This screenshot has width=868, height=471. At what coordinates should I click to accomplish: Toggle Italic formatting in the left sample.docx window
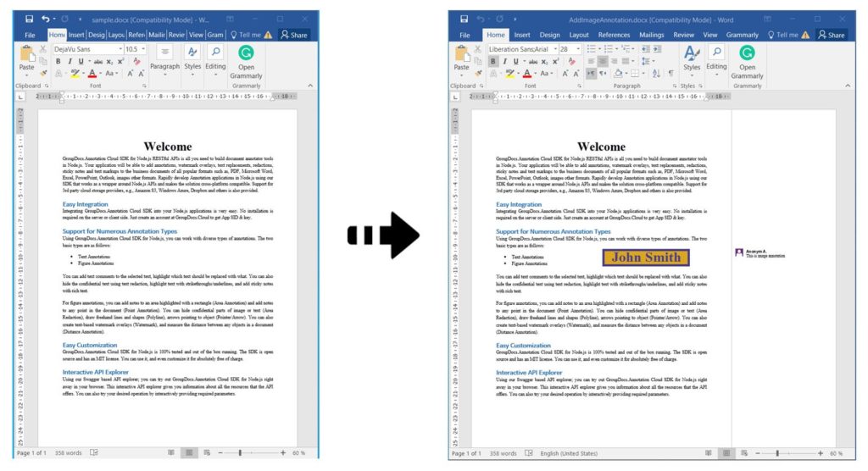click(70, 61)
